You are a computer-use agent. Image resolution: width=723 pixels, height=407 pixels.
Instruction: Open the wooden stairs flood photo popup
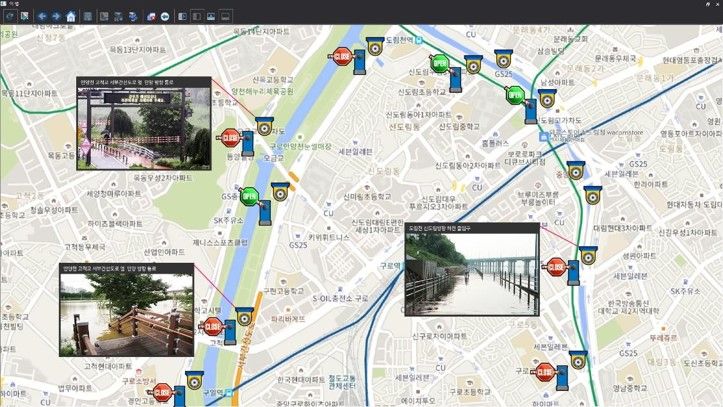(x=127, y=310)
